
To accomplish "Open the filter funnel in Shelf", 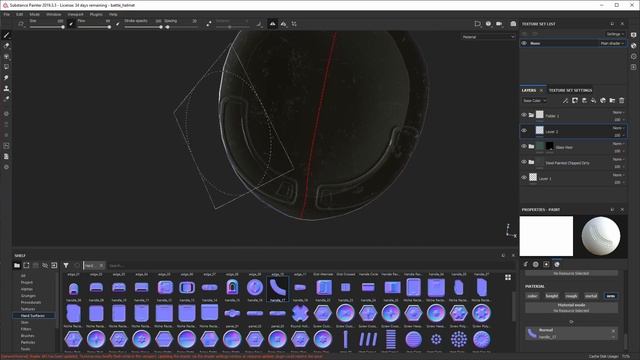I will tap(66, 265).
